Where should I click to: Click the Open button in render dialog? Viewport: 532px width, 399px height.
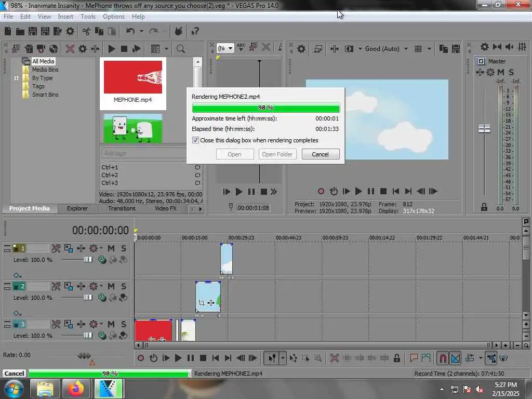(x=234, y=154)
